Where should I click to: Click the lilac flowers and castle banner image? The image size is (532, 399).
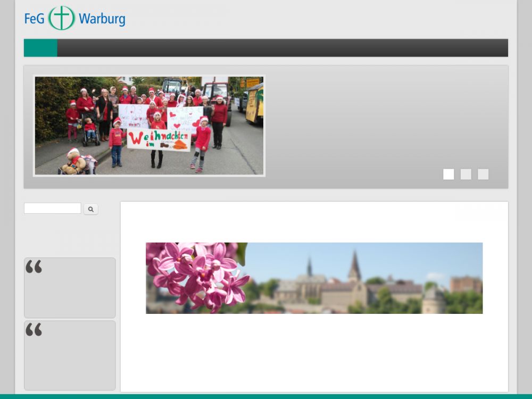point(314,278)
